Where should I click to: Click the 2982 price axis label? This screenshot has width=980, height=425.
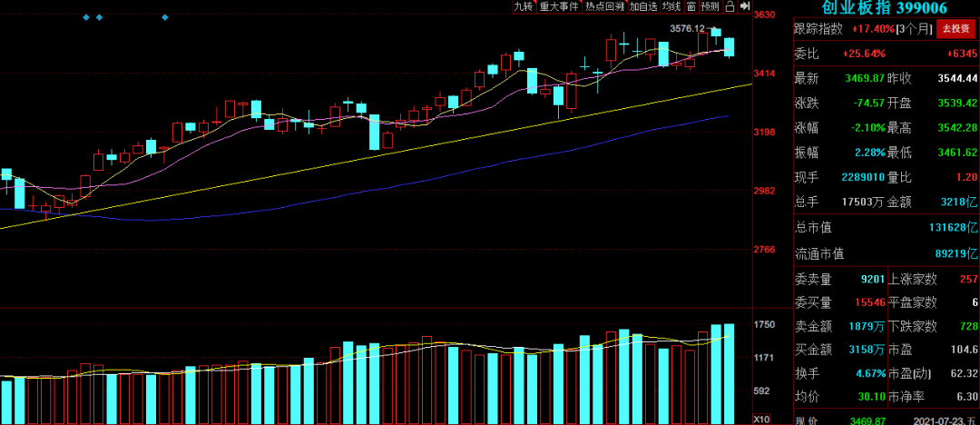tap(764, 191)
